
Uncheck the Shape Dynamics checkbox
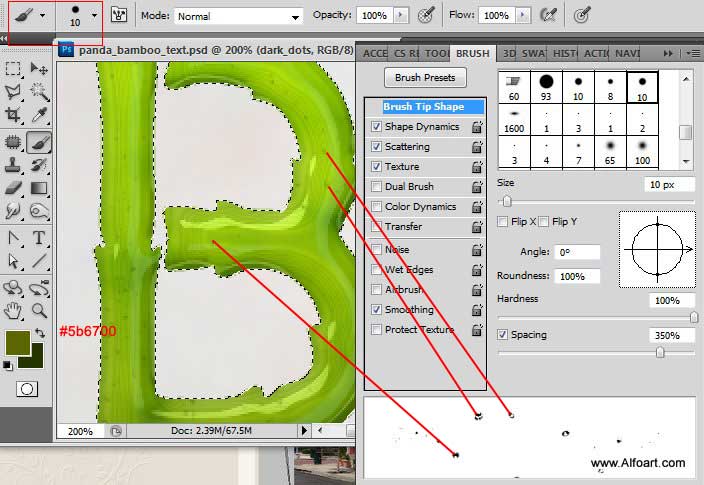pyautogui.click(x=376, y=127)
